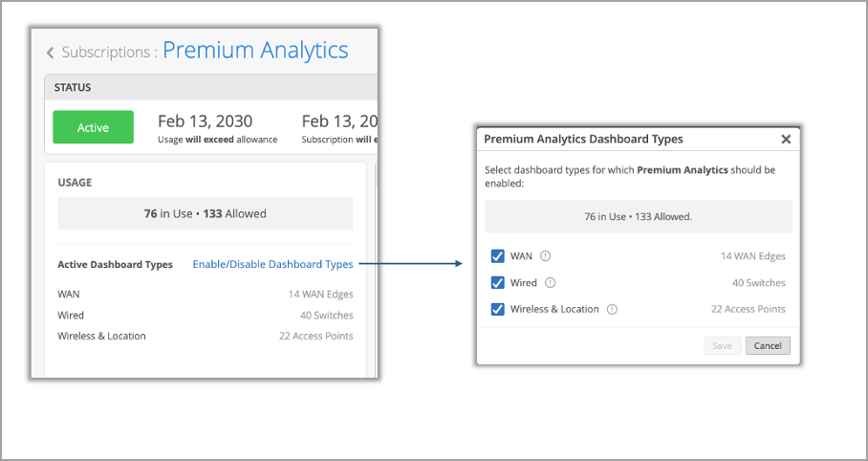Click the STATUS section header
This screenshot has height=461, width=868.
(73, 88)
